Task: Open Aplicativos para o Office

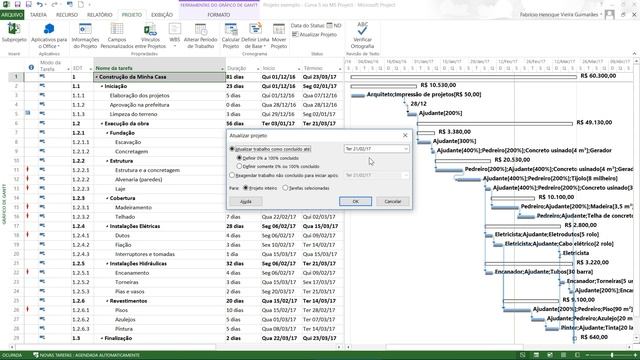Action: click(x=49, y=36)
